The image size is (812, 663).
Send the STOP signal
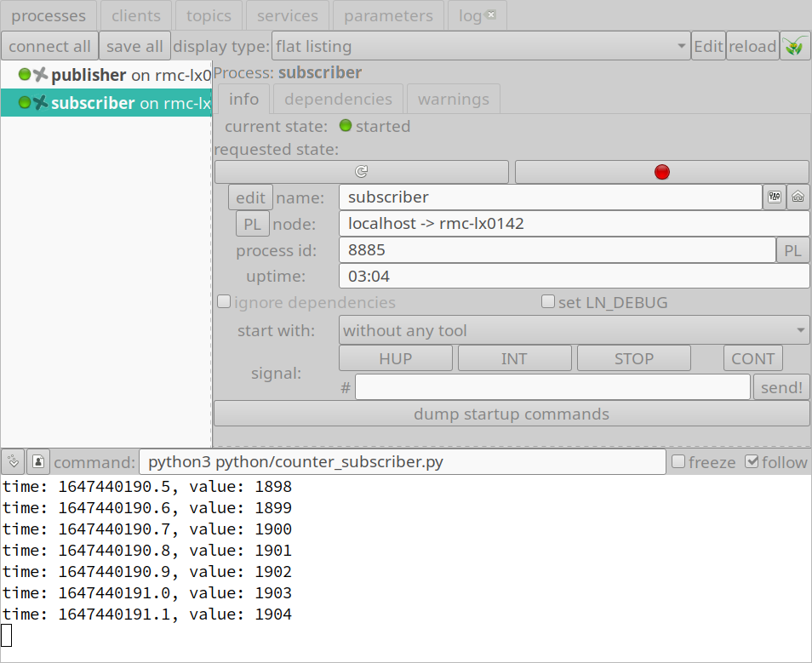(x=634, y=358)
